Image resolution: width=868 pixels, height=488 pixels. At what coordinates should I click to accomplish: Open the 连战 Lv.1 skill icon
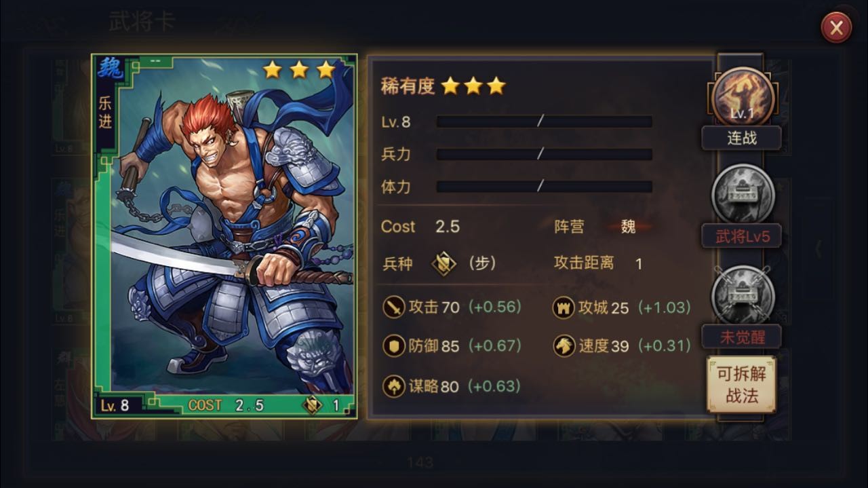point(743,98)
